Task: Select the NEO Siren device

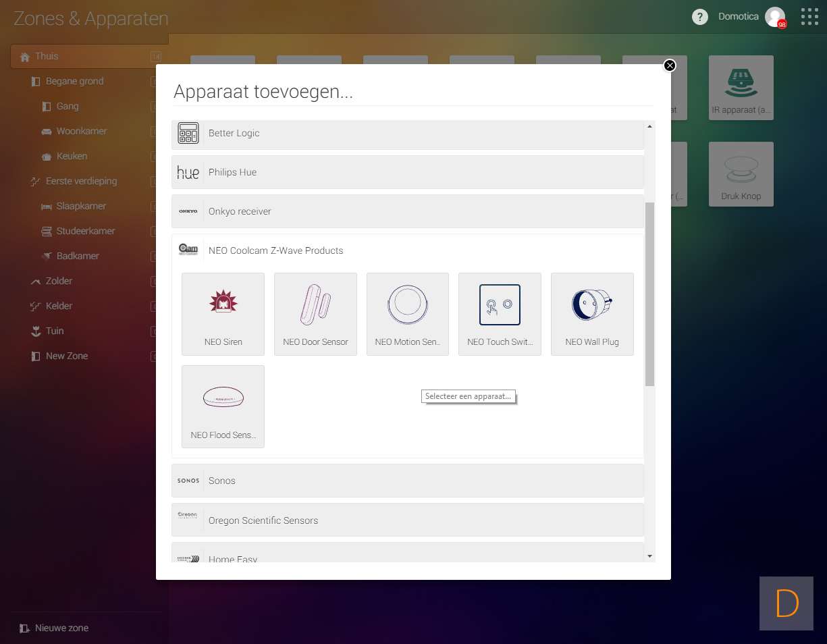Action: pos(223,313)
